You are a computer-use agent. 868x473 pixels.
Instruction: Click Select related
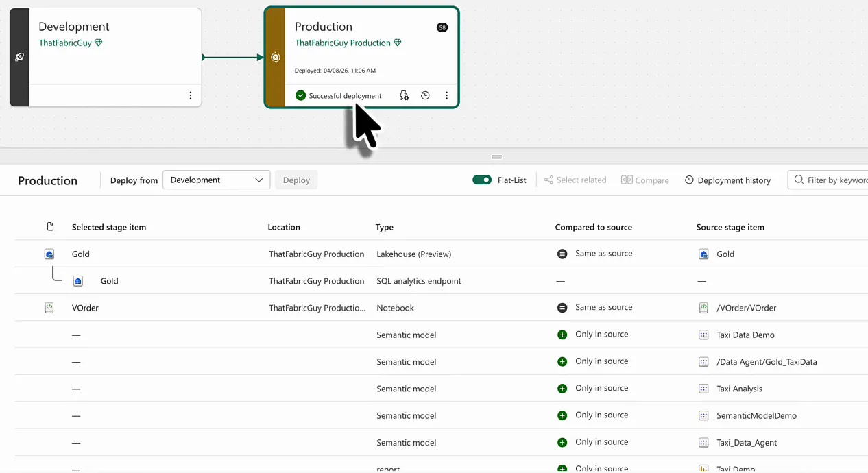tap(575, 180)
